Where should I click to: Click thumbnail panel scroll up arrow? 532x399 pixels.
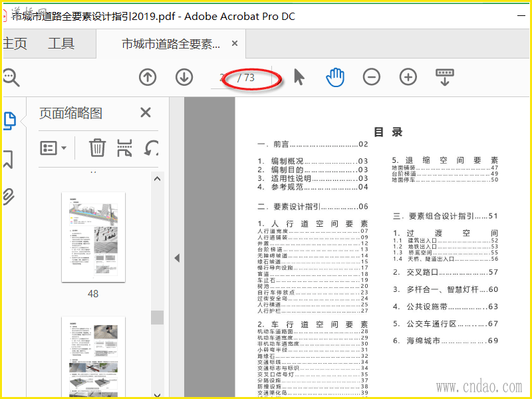pos(157,179)
